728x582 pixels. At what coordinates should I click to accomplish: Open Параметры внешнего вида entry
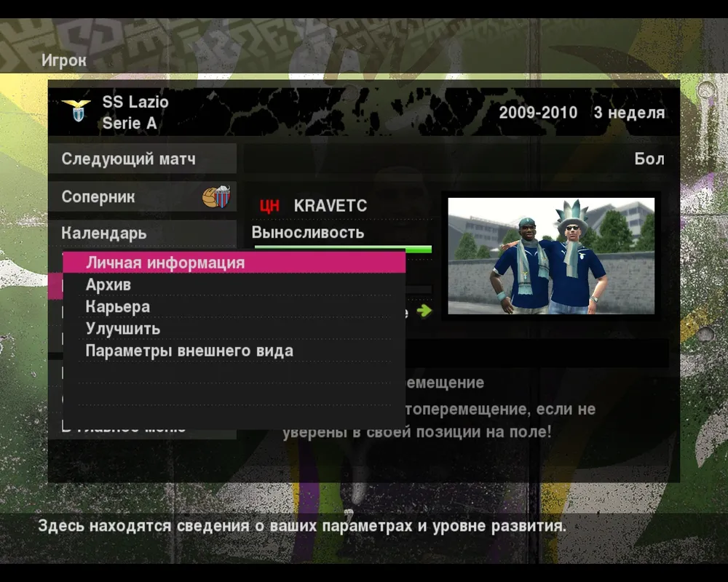pos(234,351)
